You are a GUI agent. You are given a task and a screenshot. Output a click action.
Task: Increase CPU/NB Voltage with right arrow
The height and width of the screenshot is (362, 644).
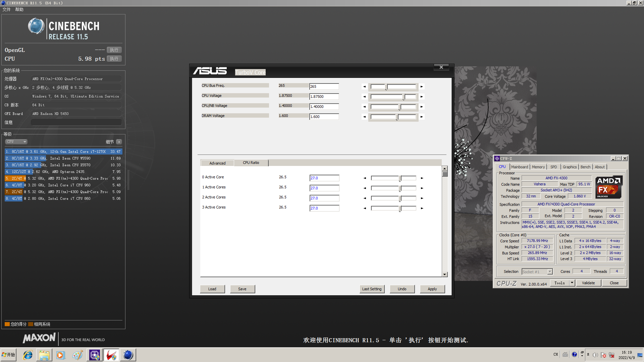pyautogui.click(x=422, y=107)
